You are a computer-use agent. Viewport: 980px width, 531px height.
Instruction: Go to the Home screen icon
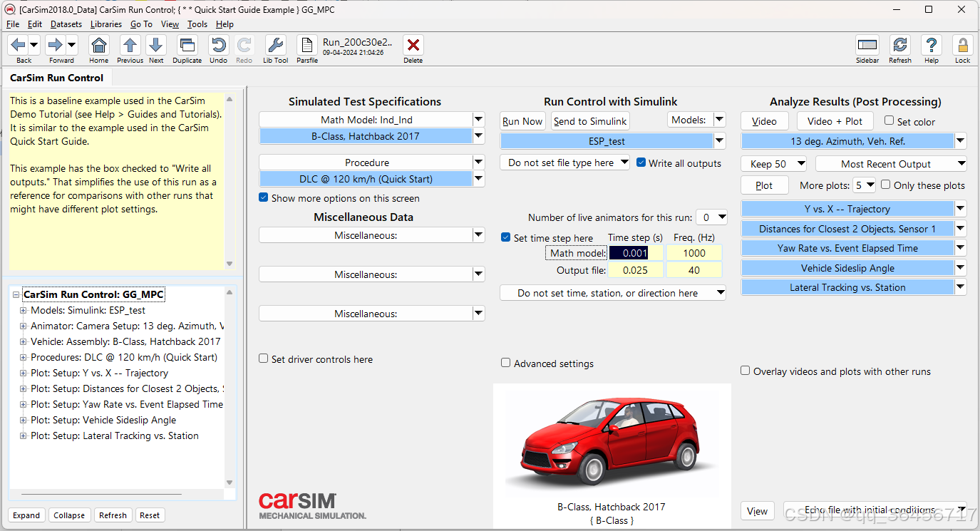click(99, 46)
